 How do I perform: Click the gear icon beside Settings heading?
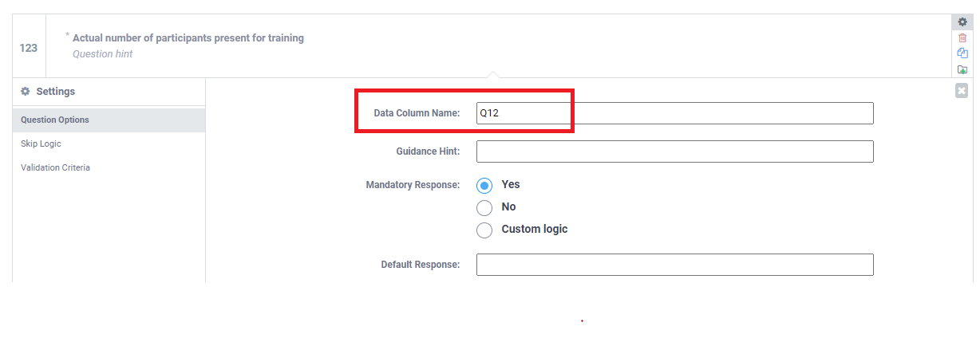coord(25,92)
